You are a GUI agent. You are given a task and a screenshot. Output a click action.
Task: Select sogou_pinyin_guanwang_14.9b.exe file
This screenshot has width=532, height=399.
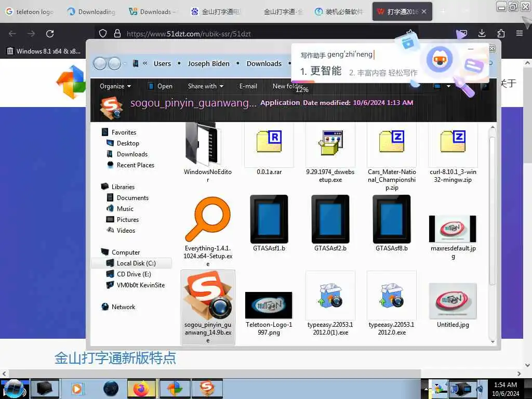coord(208,308)
